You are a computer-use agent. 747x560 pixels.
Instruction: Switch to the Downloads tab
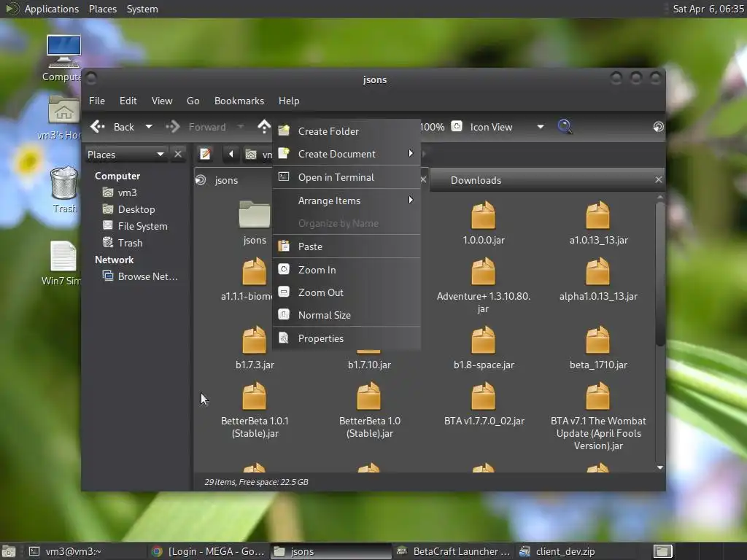tap(476, 180)
